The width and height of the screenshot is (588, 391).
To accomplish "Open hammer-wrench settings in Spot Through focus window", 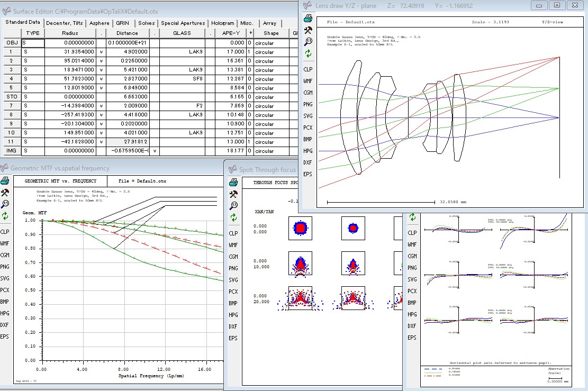I will [x=233, y=194].
